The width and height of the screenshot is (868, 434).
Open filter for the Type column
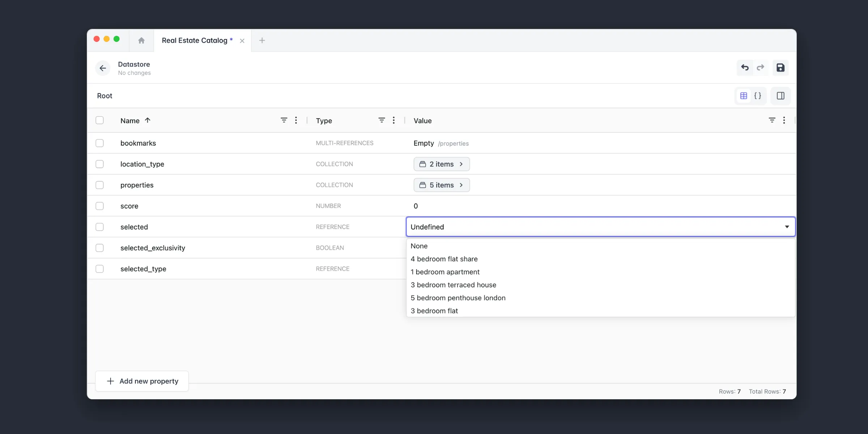382,120
